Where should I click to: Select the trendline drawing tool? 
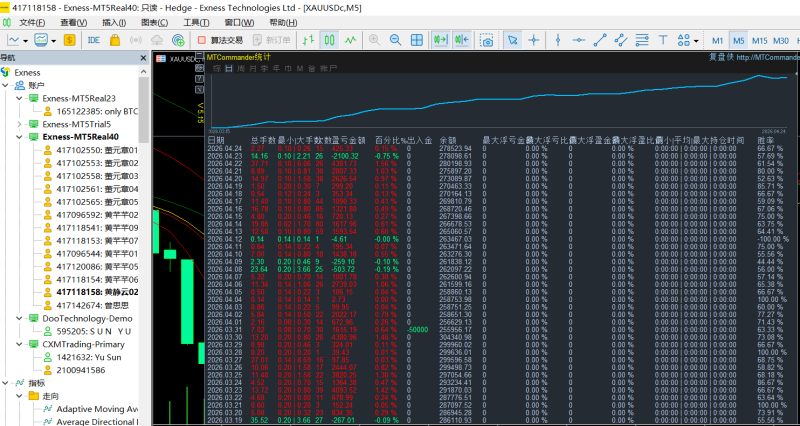(600, 40)
